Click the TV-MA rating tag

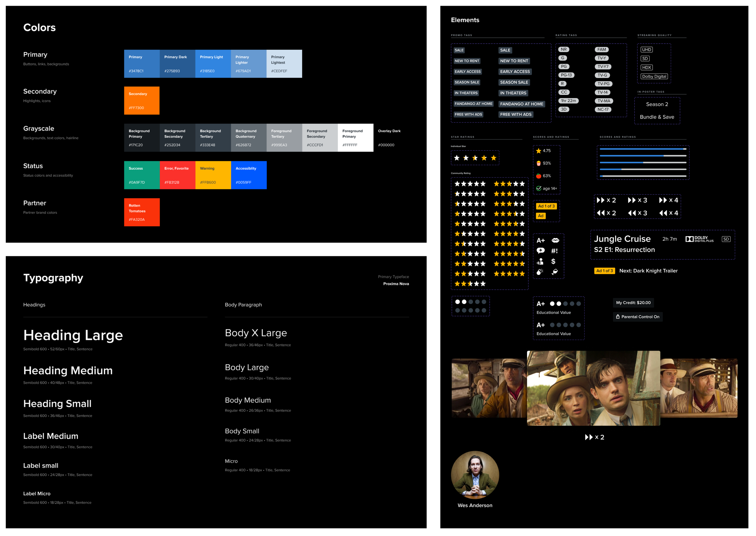(x=604, y=101)
